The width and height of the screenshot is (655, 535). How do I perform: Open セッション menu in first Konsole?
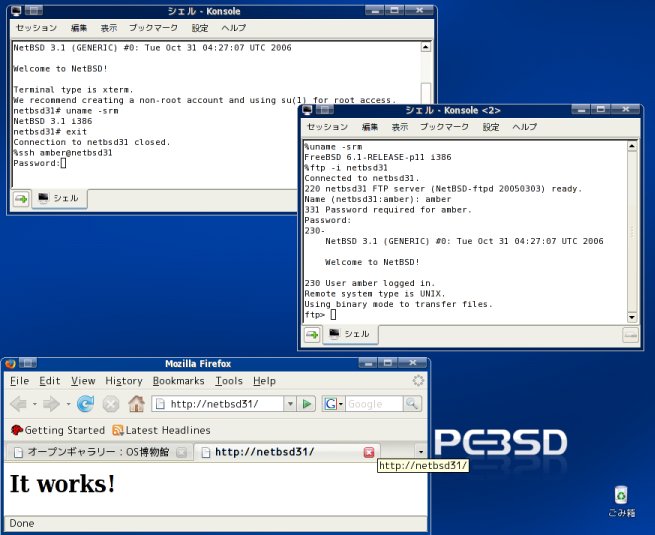pyautogui.click(x=36, y=28)
